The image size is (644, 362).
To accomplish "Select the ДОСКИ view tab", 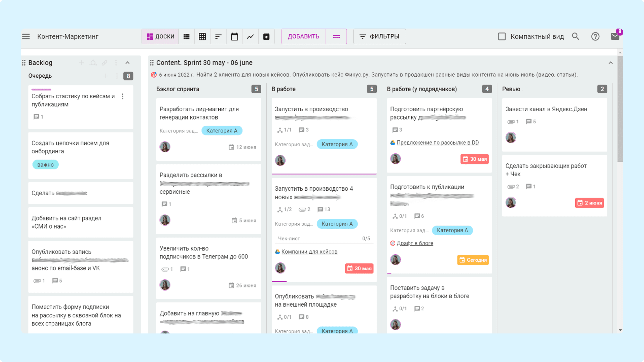I will [160, 37].
